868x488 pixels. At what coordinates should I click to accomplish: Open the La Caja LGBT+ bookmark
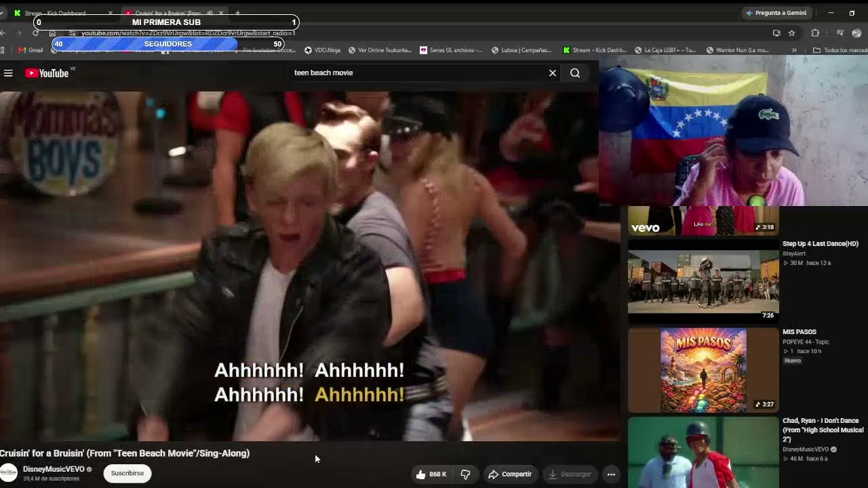665,50
